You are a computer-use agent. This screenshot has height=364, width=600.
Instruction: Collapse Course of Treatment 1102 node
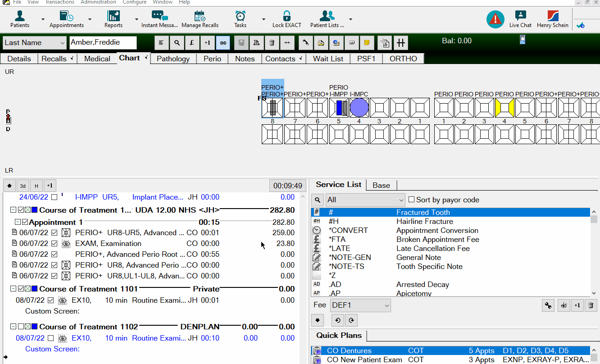[13, 327]
